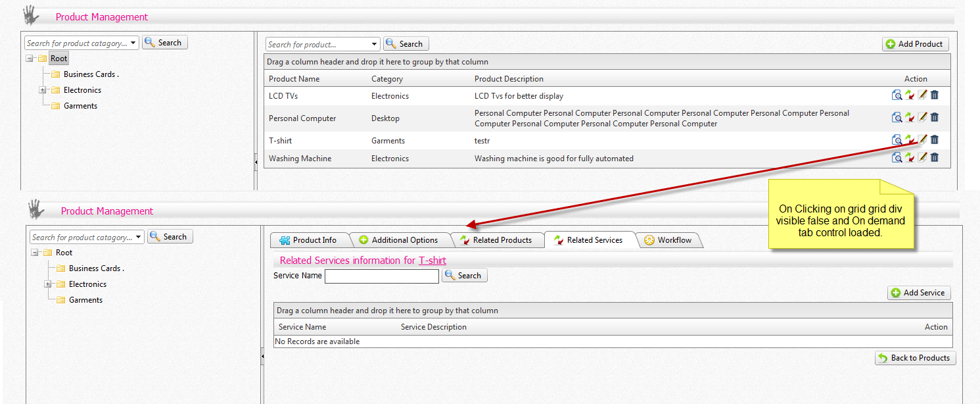Open the view details icon for T-shirt row

coord(897,140)
